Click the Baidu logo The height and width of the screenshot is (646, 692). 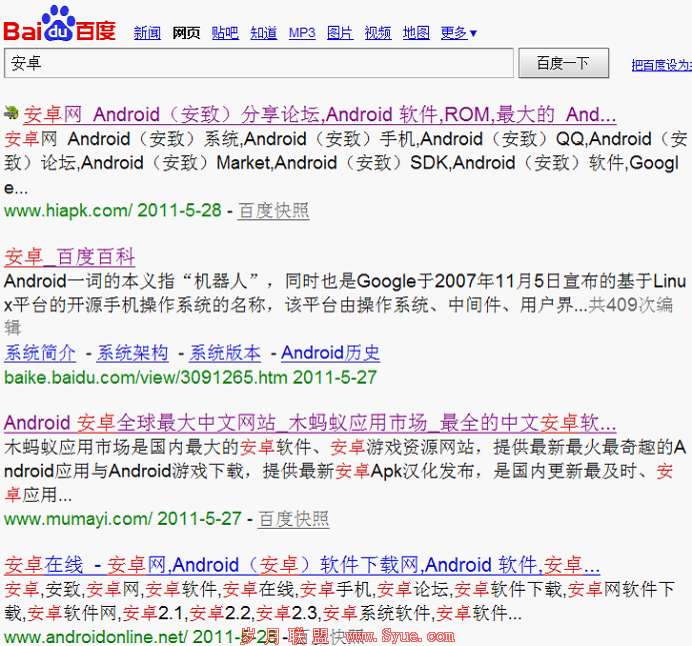[x=60, y=24]
